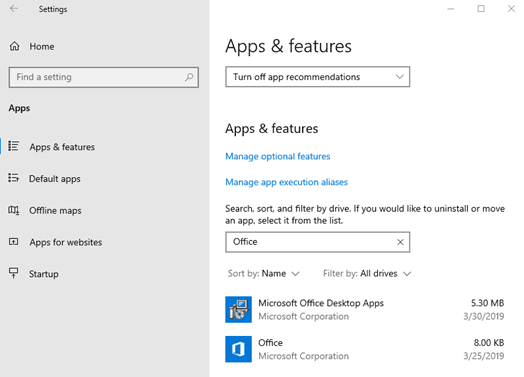Viewport: 524px width, 377px height.
Task: Click the Office app logo icon
Action: pos(238,349)
